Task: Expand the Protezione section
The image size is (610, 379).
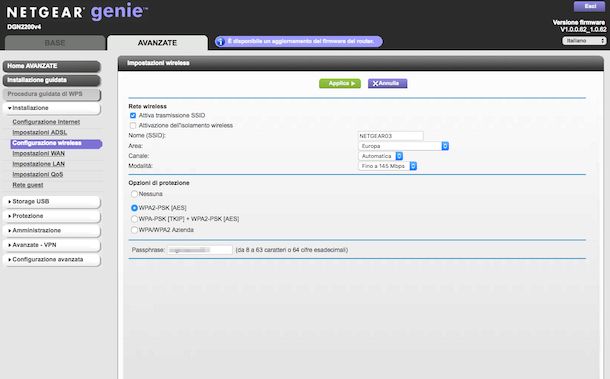Action: coord(51,216)
